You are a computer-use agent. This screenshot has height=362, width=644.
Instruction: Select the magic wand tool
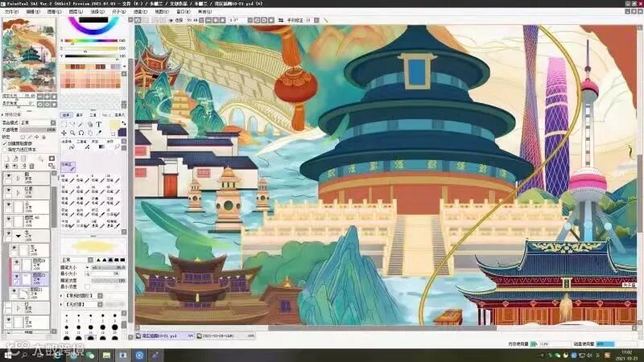pyautogui.click(x=81, y=125)
